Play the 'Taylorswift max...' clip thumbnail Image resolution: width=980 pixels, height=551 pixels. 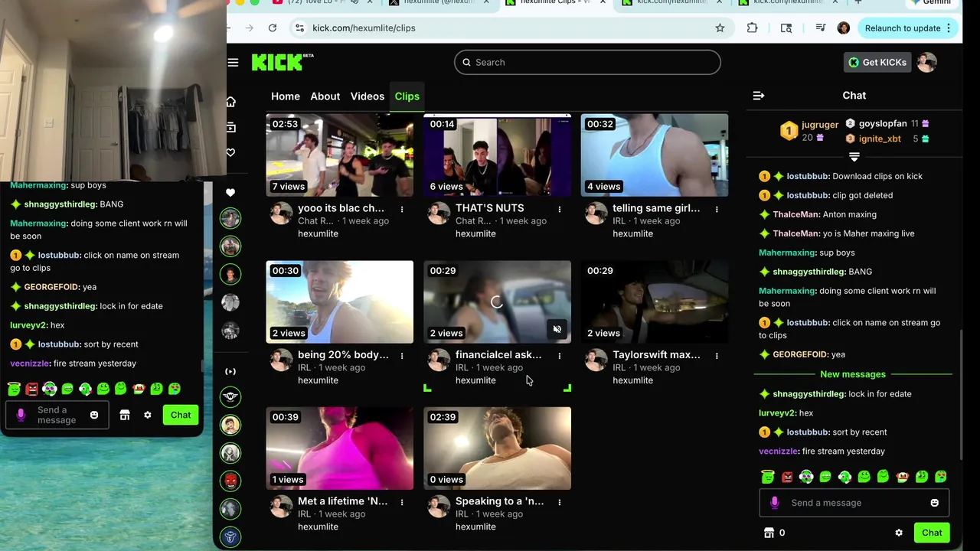click(x=655, y=302)
